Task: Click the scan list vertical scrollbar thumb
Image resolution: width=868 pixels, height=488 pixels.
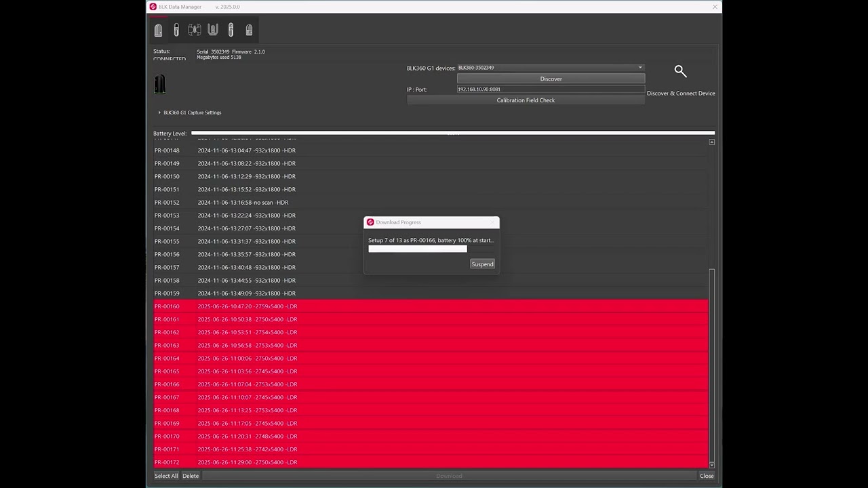Action: coord(711,365)
